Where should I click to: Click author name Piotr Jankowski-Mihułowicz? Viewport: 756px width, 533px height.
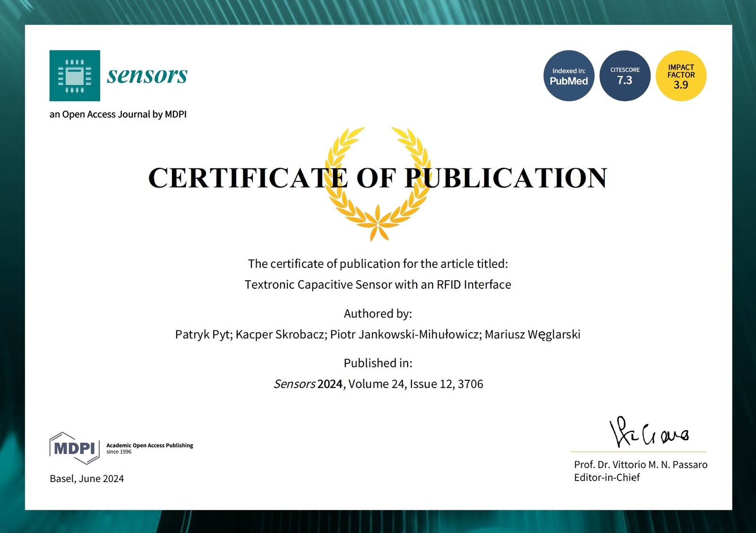point(405,335)
